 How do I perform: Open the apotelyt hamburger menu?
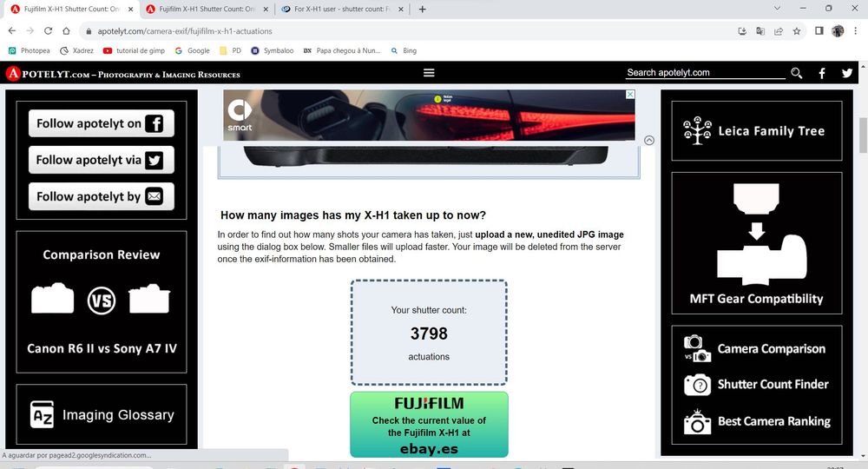pyautogui.click(x=429, y=73)
